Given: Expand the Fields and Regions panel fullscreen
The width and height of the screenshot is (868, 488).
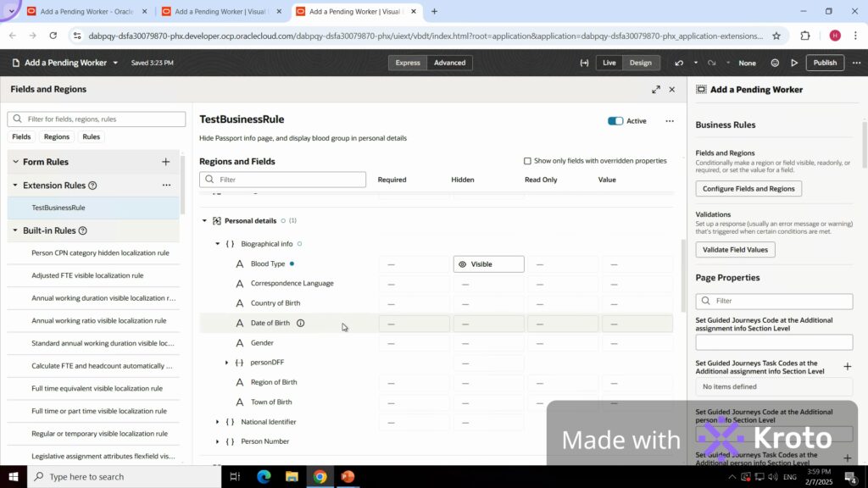Looking at the screenshot, I should tap(655, 89).
